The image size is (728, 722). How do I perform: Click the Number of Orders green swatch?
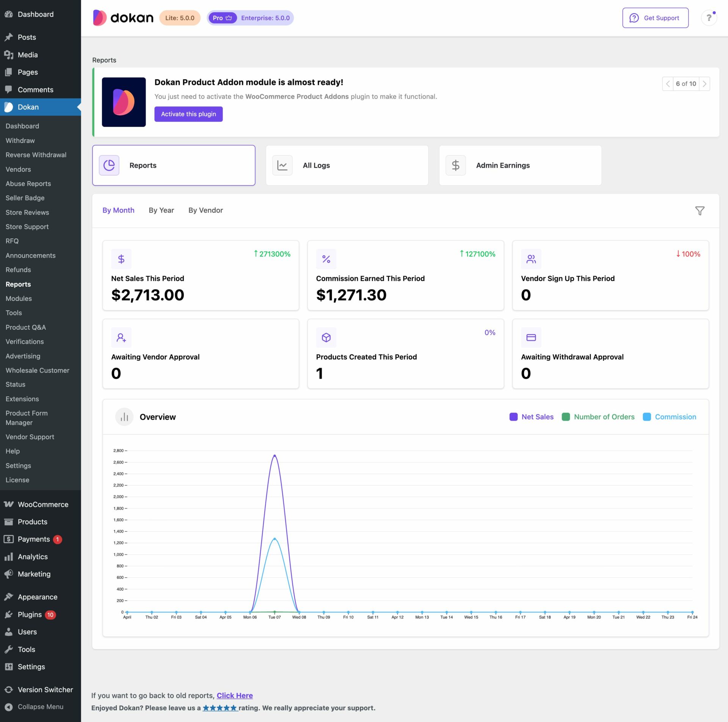point(566,417)
